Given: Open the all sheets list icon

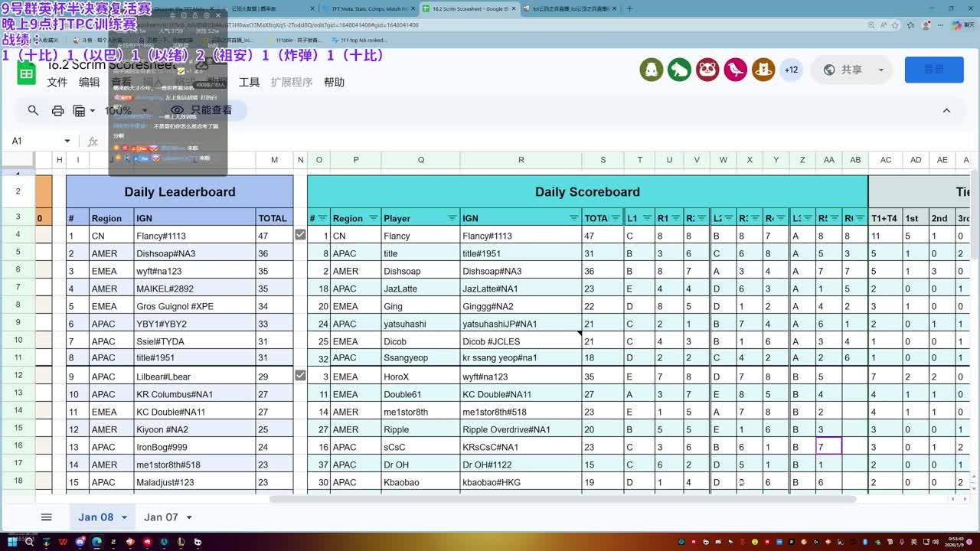Looking at the screenshot, I should click(x=46, y=517).
